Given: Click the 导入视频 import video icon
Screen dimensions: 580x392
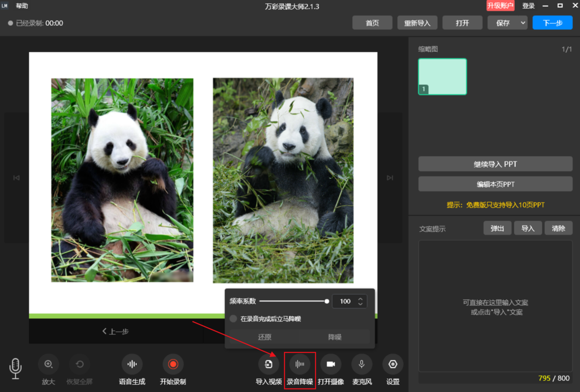Looking at the screenshot, I should pos(269,364).
